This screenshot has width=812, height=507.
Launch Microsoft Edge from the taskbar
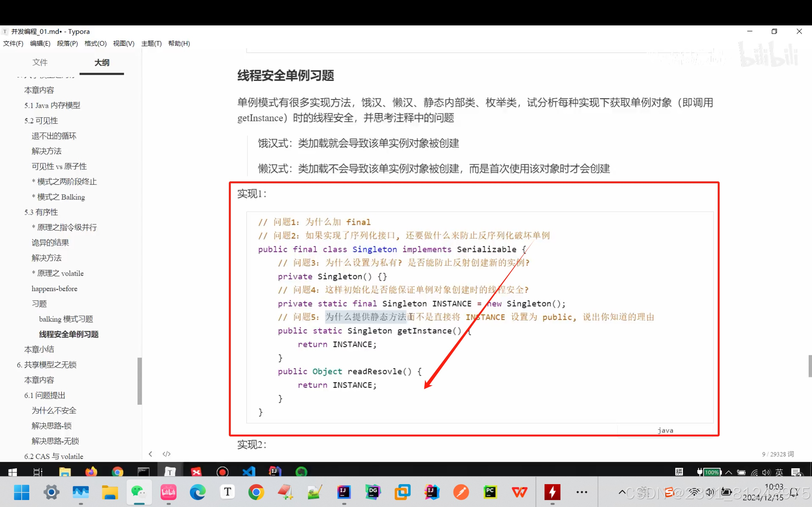click(198, 492)
